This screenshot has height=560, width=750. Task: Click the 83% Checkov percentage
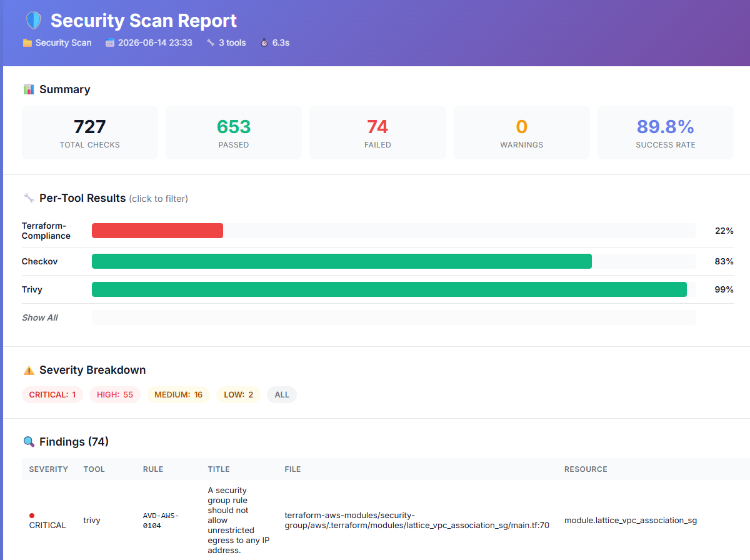pos(724,261)
